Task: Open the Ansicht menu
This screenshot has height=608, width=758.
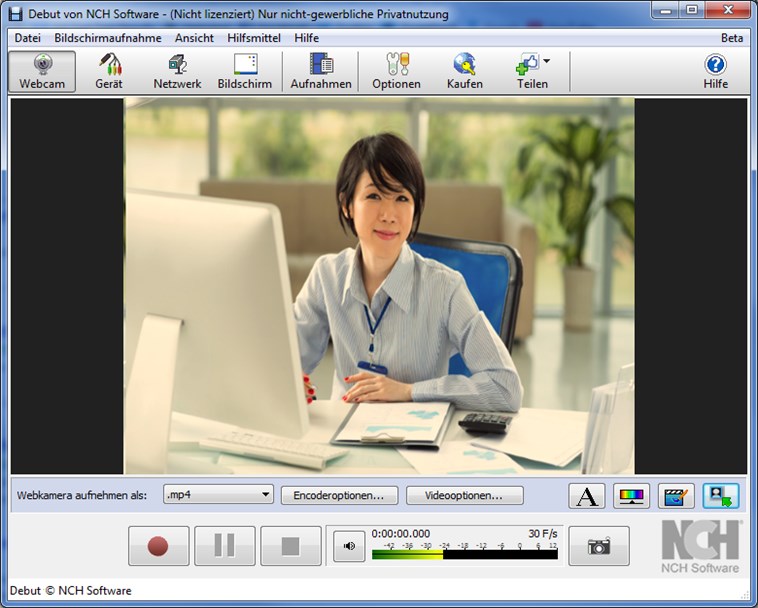Action: click(x=194, y=38)
